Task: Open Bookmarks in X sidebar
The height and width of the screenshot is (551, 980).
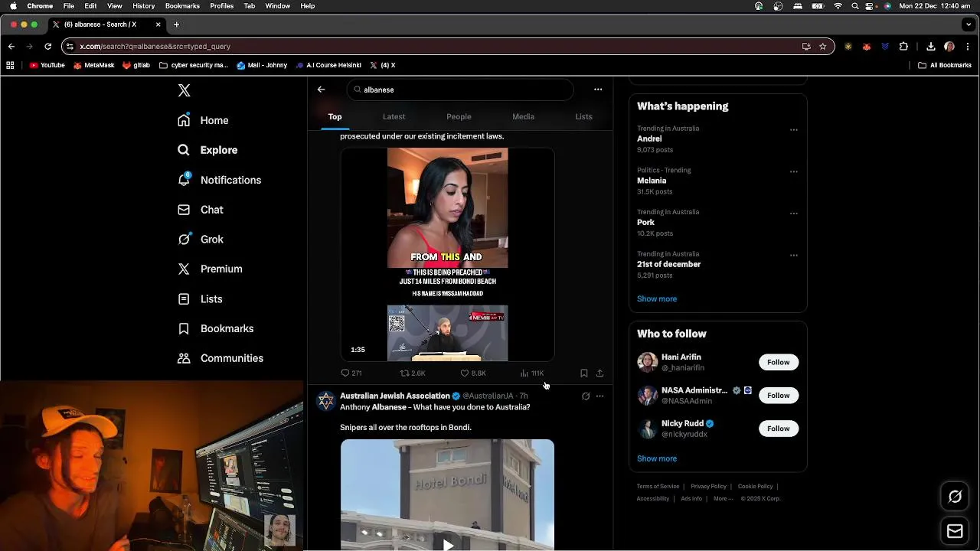Action: 215,328
